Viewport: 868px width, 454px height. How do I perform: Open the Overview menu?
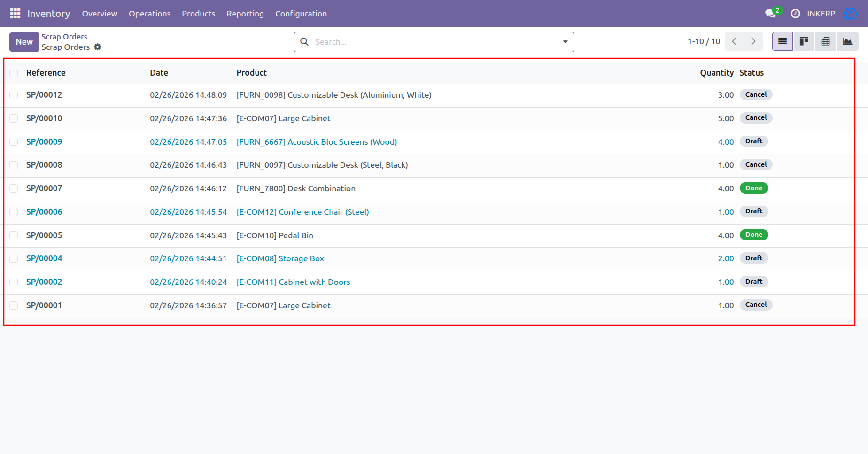100,14
